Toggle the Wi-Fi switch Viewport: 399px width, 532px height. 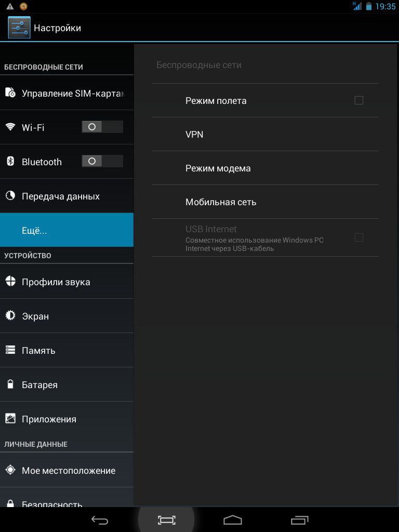[102, 127]
